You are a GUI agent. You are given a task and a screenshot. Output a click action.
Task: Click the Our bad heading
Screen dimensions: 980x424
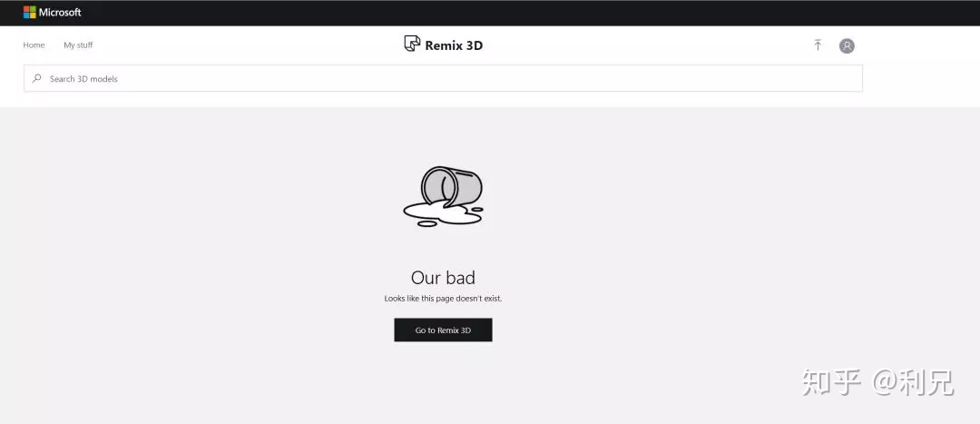(443, 278)
